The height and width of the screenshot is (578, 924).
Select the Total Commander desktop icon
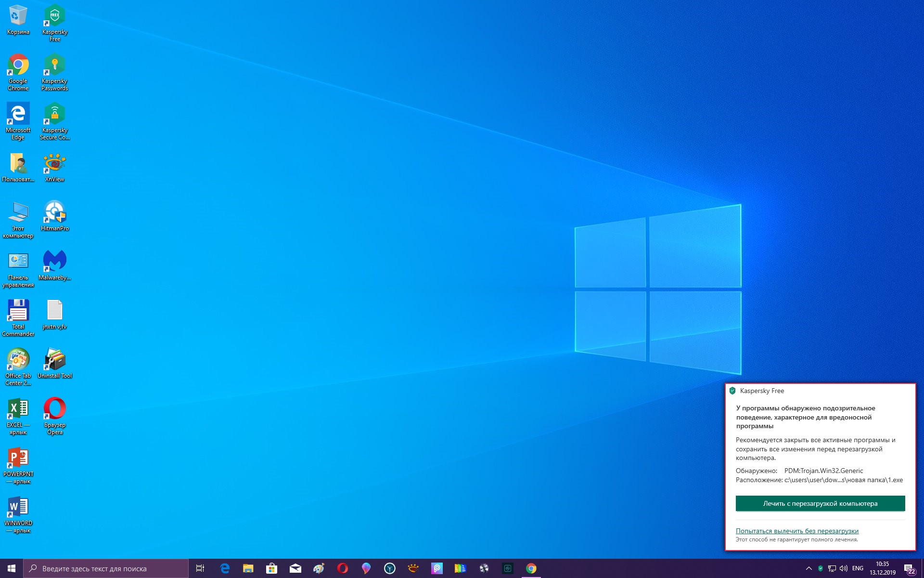point(18,316)
